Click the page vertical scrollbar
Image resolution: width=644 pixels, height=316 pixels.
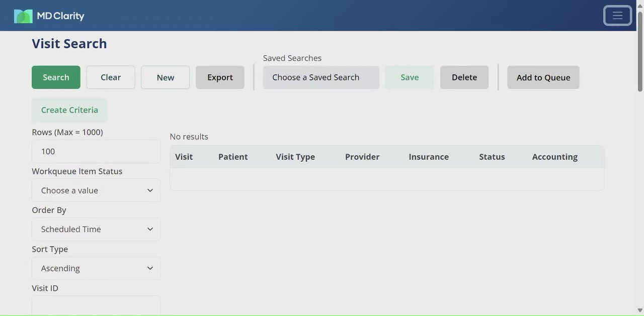point(640,50)
